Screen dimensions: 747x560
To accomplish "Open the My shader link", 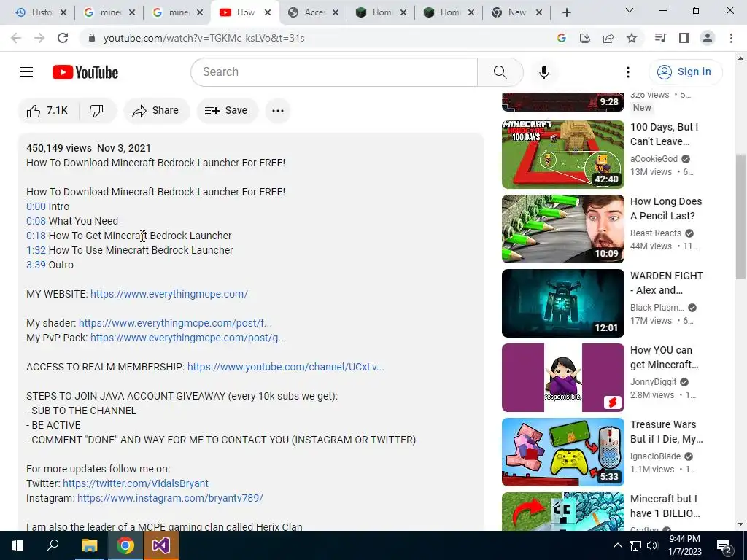I will tap(175, 323).
